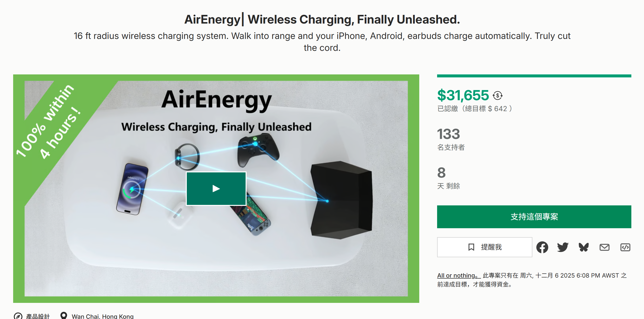Click the currency conversion icon beside $31,655
The width and height of the screenshot is (644, 319).
point(497,95)
